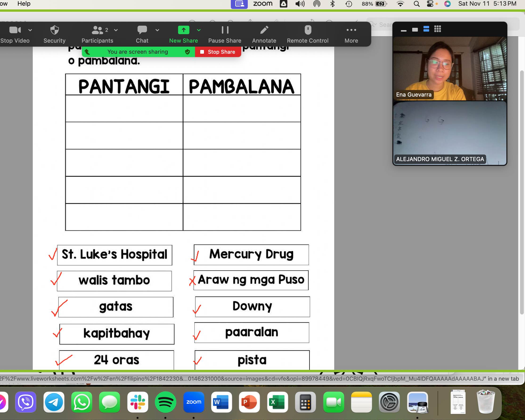Click the kapitbahay word box
The height and width of the screenshot is (420, 525).
point(117,334)
